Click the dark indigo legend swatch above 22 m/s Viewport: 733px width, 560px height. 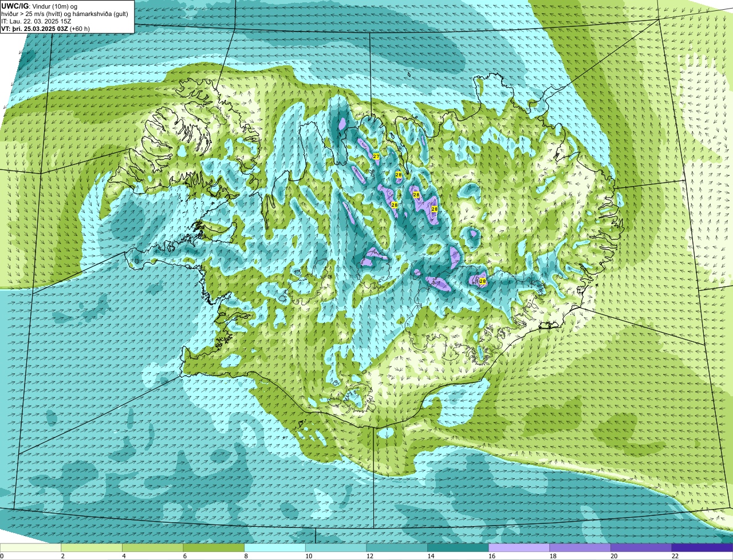(x=703, y=547)
